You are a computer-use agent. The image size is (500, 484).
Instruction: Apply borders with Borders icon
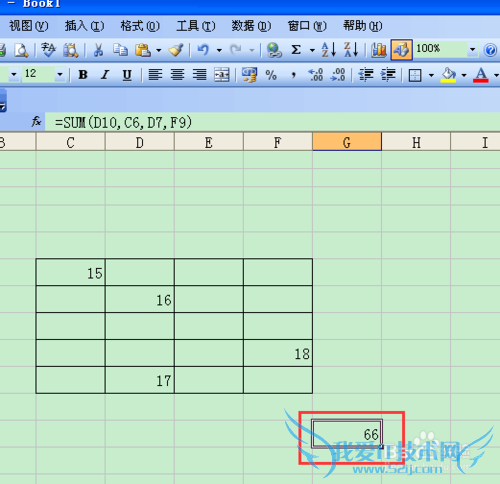coord(415,75)
